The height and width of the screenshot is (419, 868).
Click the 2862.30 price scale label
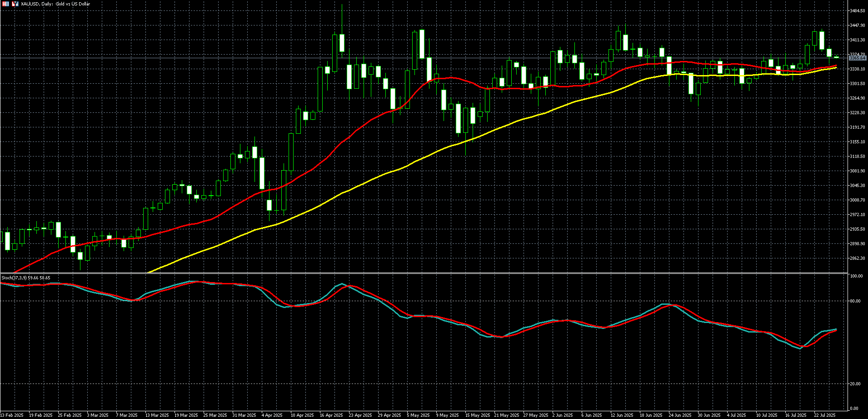[857, 258]
